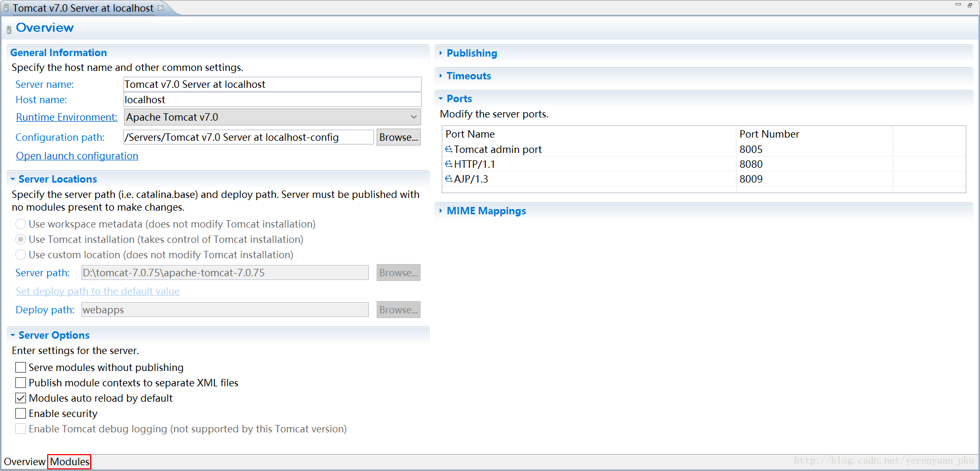Select the HTTP/1.1 port name text

pos(474,164)
